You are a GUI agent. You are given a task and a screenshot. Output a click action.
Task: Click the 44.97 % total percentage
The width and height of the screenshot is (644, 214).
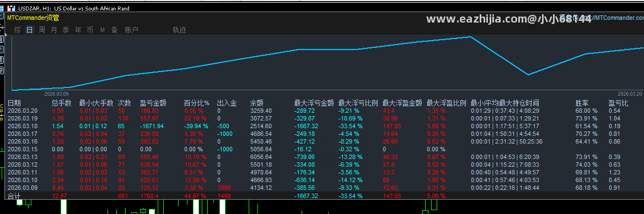click(x=196, y=196)
